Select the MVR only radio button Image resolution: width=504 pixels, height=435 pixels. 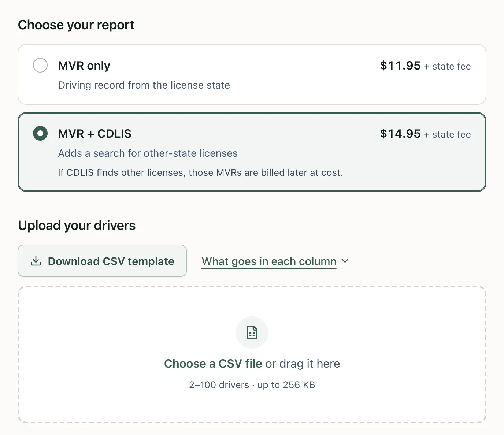[x=40, y=65]
